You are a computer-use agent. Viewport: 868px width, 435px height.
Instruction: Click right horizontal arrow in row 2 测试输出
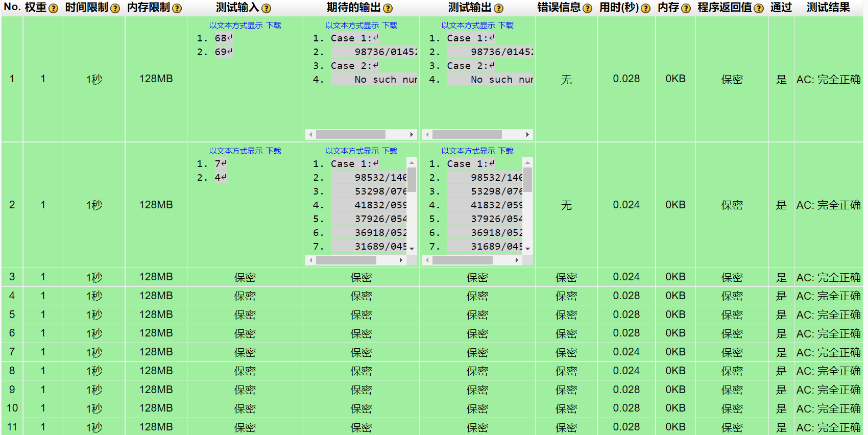(x=517, y=260)
